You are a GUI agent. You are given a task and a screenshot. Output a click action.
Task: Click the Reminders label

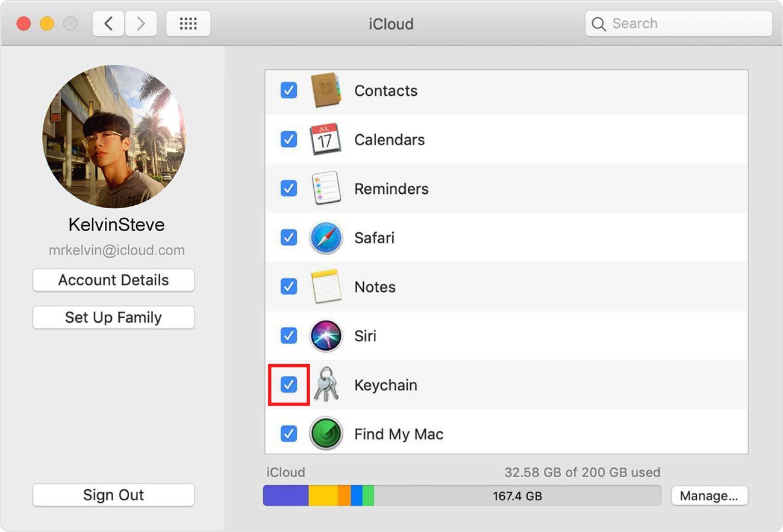point(391,189)
